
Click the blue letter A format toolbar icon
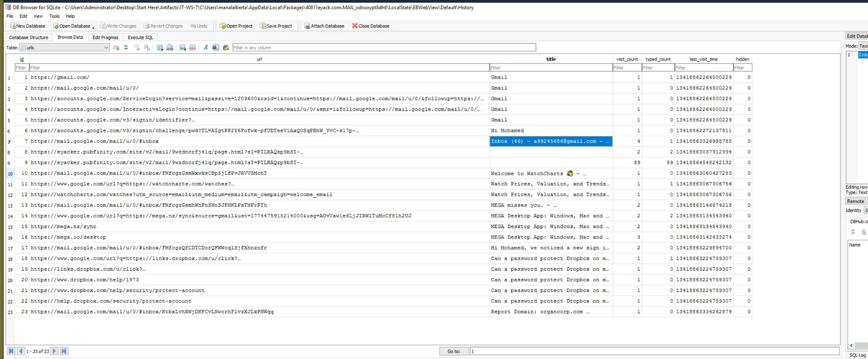point(206,48)
